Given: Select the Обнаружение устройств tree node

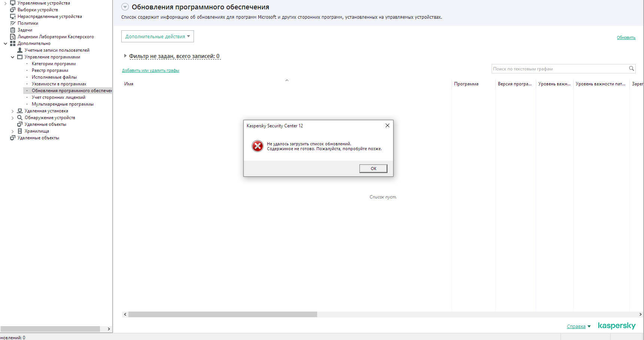Looking at the screenshot, I should (x=50, y=118).
